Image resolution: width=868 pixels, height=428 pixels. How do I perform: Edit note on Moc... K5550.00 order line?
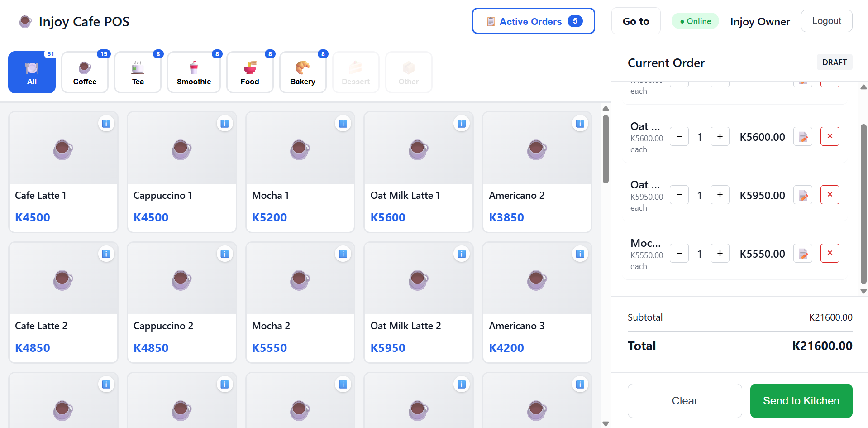tap(803, 254)
